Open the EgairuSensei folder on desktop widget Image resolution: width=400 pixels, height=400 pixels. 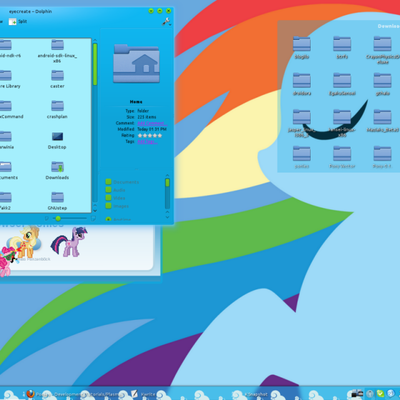point(342,84)
